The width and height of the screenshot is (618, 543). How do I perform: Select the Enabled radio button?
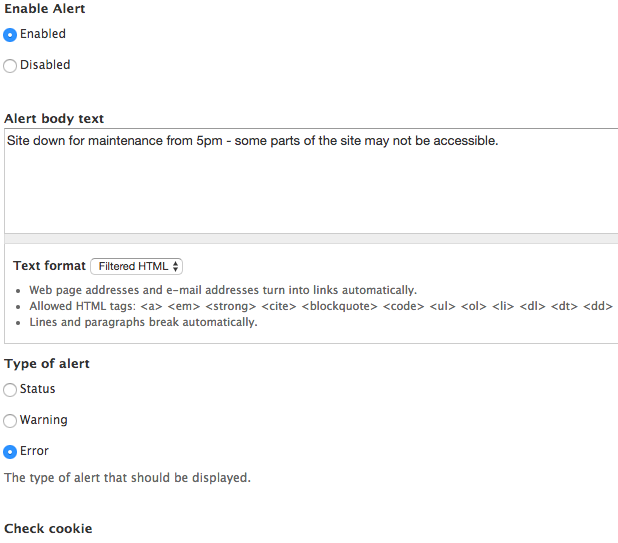[10, 34]
